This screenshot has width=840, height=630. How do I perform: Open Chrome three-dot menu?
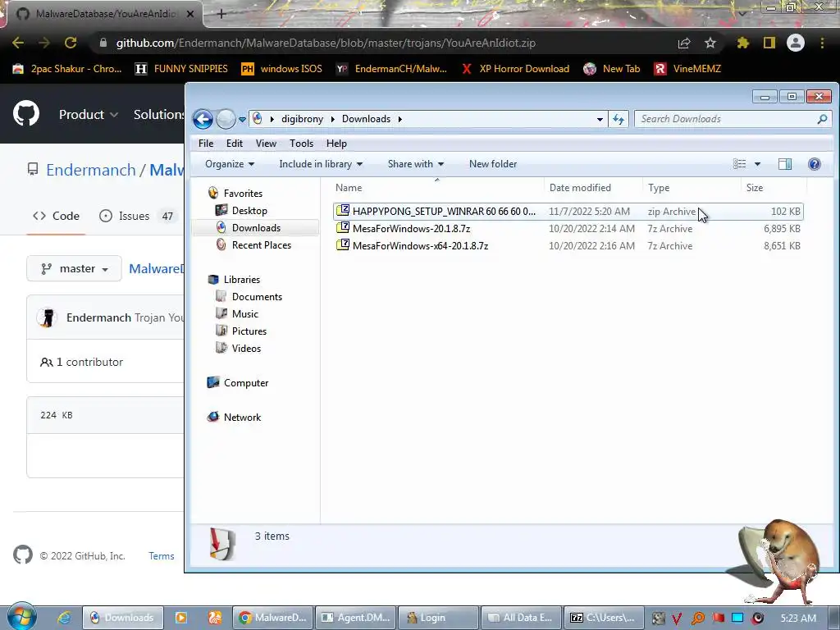[x=822, y=43]
